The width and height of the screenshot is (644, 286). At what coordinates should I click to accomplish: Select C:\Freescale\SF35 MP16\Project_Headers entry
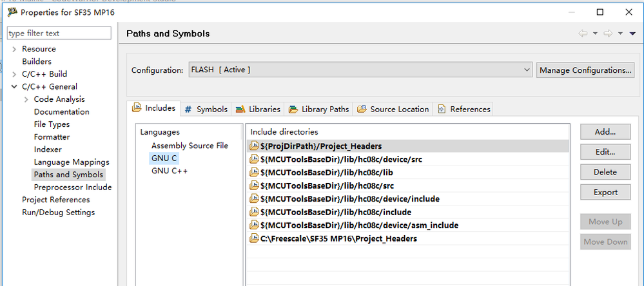coord(408,238)
